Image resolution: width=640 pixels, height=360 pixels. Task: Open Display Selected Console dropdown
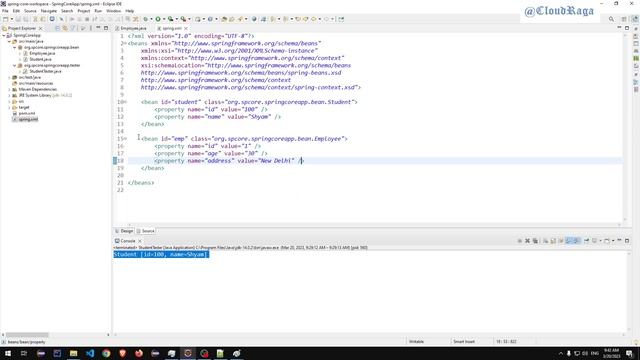[x=600, y=241]
